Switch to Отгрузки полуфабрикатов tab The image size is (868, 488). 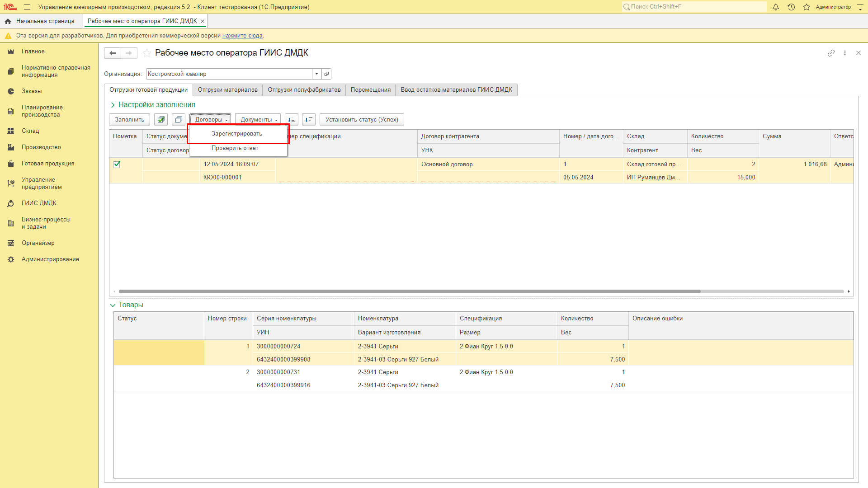pyautogui.click(x=304, y=90)
